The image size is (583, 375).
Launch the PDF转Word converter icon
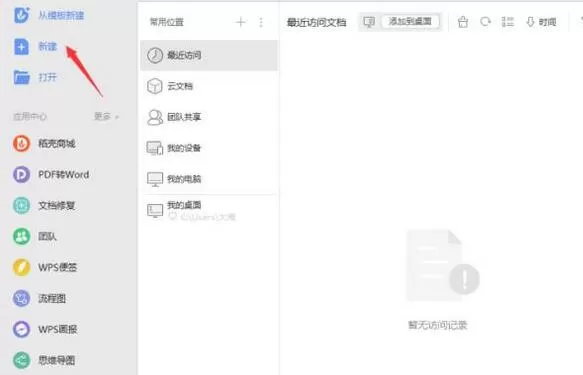[22, 174]
